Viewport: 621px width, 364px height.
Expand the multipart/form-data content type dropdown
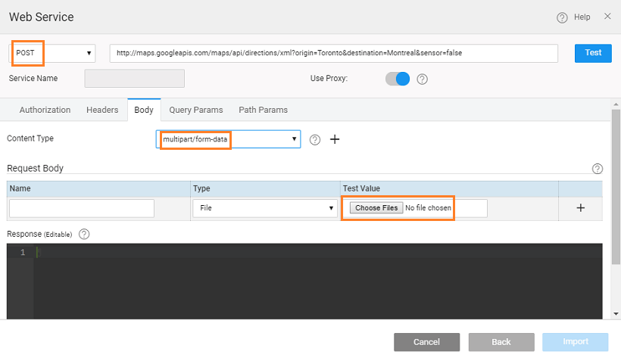228,139
